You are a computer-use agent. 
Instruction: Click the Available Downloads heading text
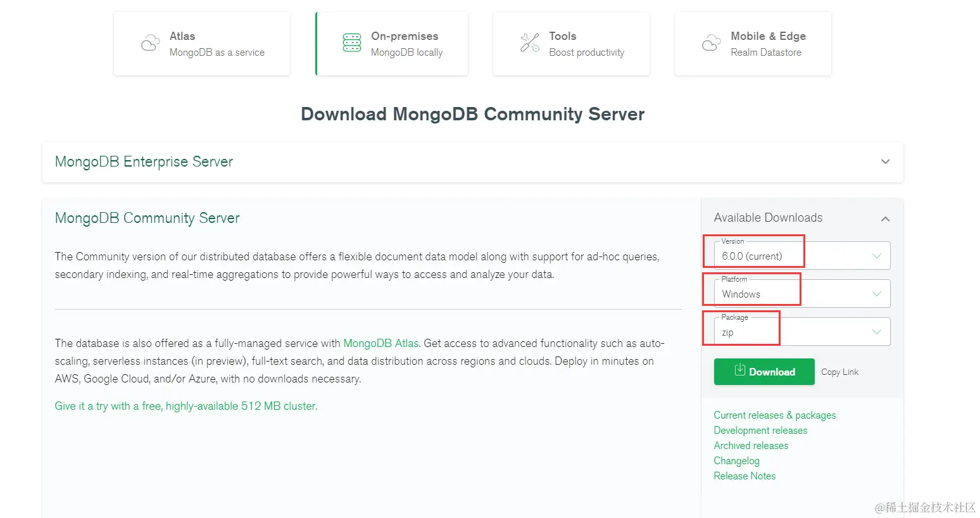click(x=768, y=218)
